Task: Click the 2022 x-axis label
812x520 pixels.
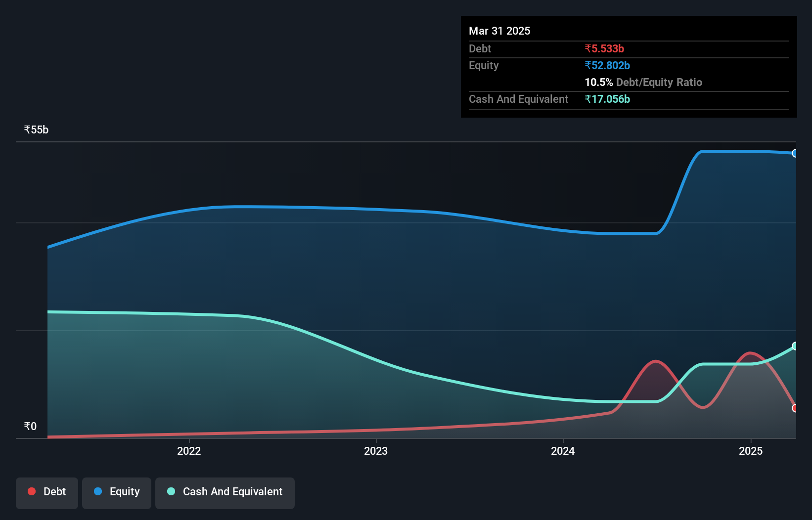Action: pos(189,451)
